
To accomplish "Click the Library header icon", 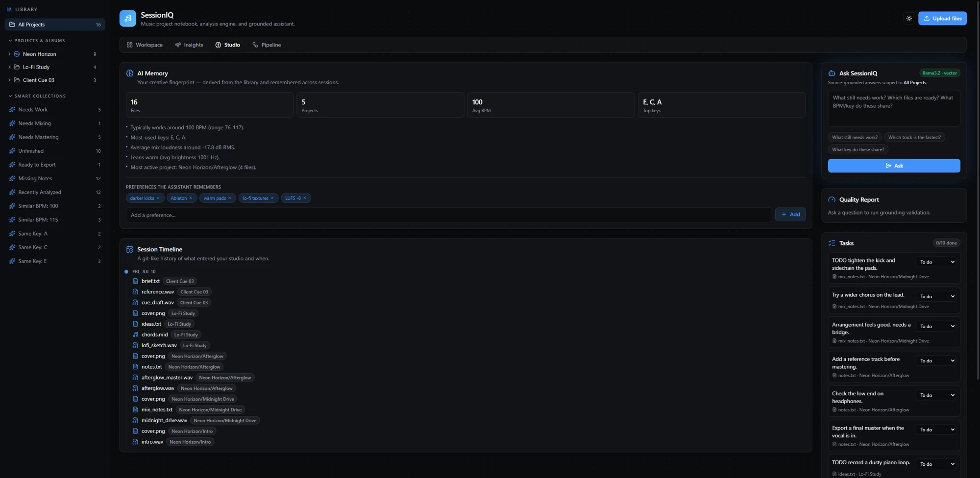I will (x=9, y=9).
